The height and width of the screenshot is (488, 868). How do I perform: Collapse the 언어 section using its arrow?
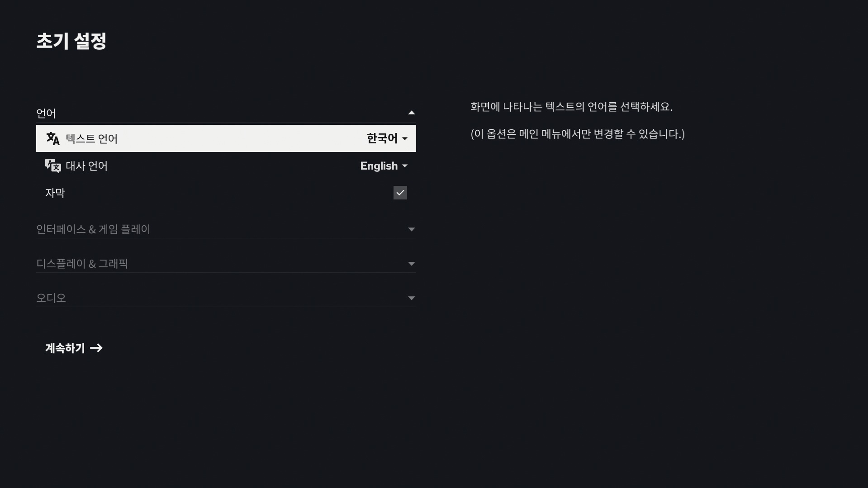[x=412, y=113]
